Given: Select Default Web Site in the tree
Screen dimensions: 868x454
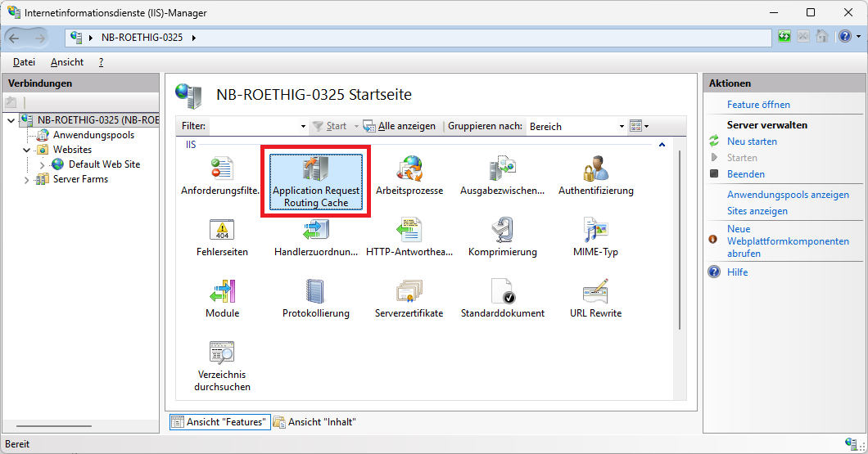Looking at the screenshot, I should (104, 164).
